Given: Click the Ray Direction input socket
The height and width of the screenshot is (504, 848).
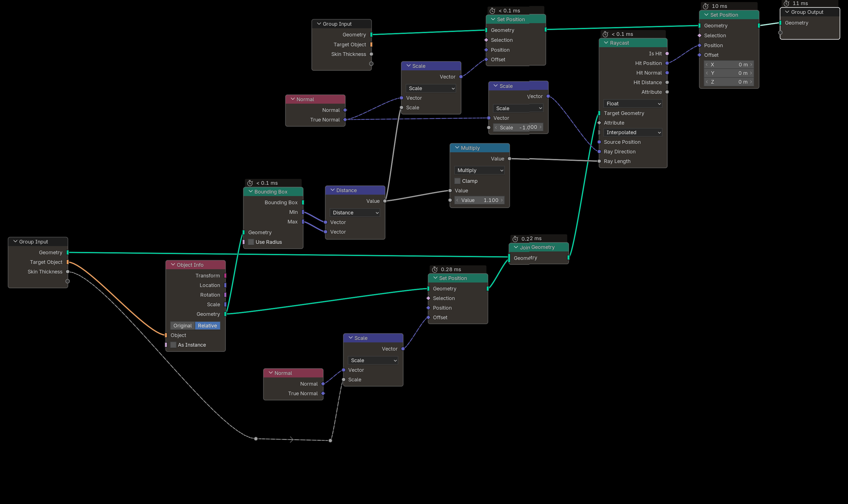Looking at the screenshot, I should [599, 151].
